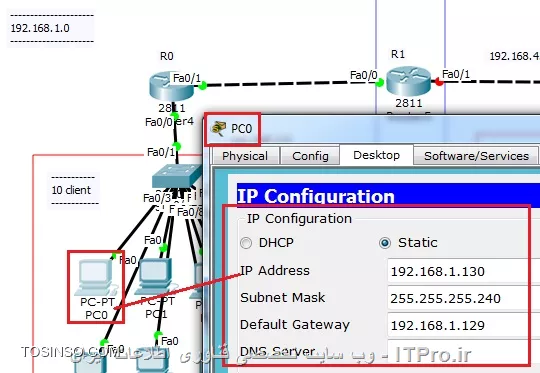Switch to the Desktop tab

pos(376,155)
